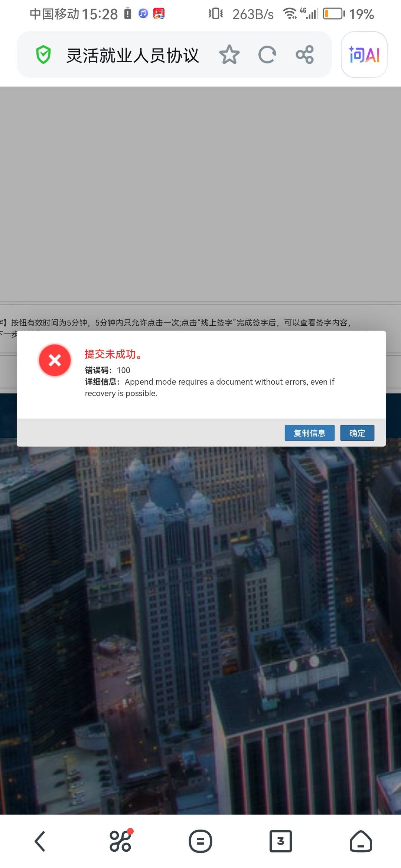Open the browser tools grid icon
This screenshot has width=401, height=868.
(x=121, y=841)
